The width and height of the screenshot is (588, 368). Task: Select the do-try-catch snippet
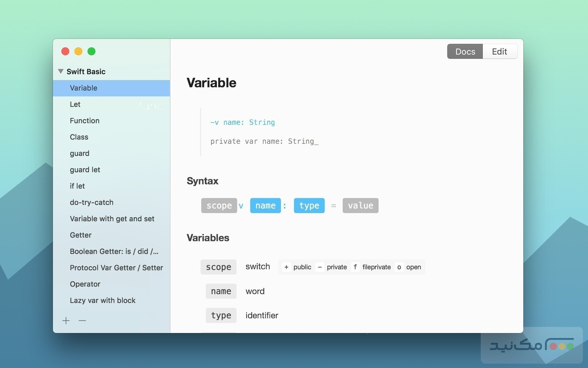[x=92, y=202]
